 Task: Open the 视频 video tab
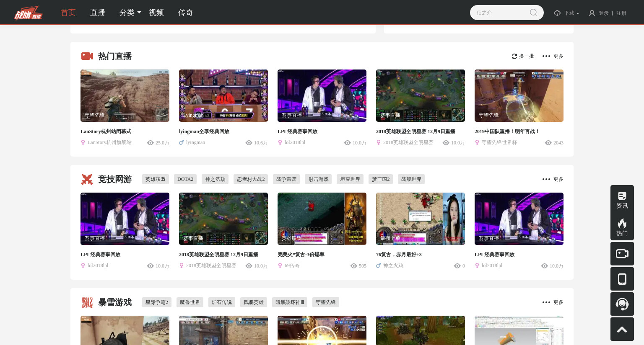pos(156,13)
